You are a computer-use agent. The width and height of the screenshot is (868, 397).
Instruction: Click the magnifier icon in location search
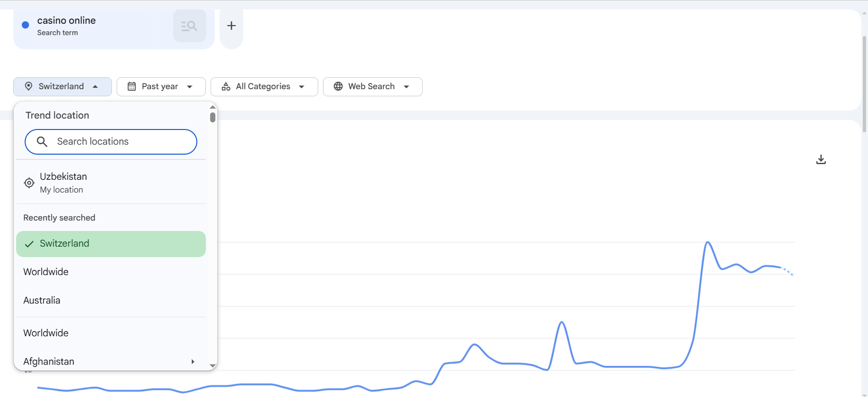click(42, 141)
